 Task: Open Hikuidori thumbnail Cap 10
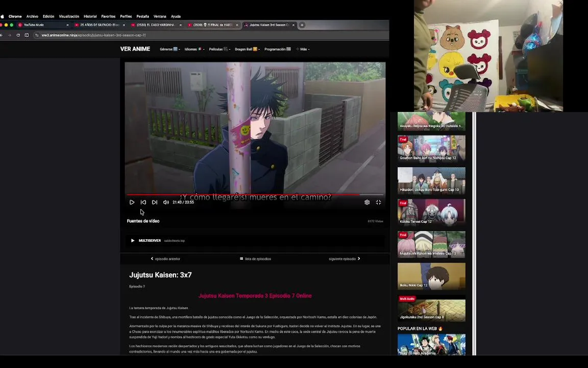tap(431, 180)
